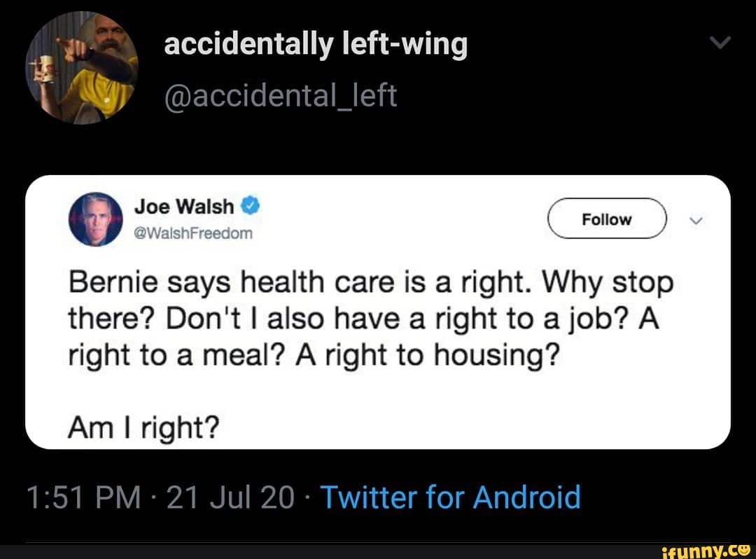Click the Follow button on Joe Walsh's tweet

pyautogui.click(x=606, y=219)
